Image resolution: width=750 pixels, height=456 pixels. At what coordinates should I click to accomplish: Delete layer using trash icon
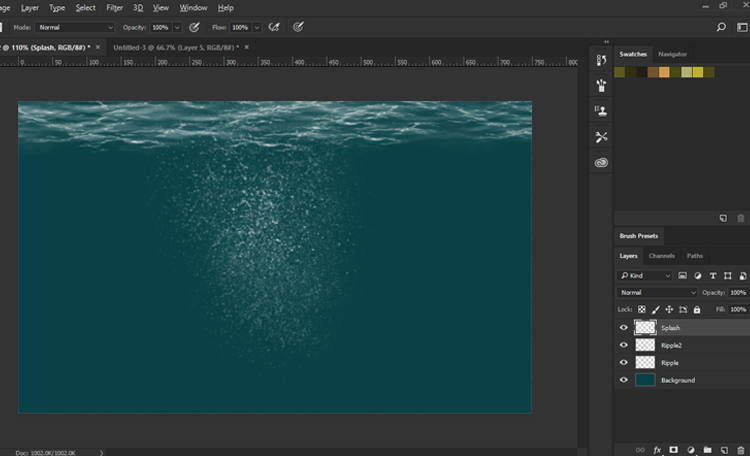(x=740, y=450)
